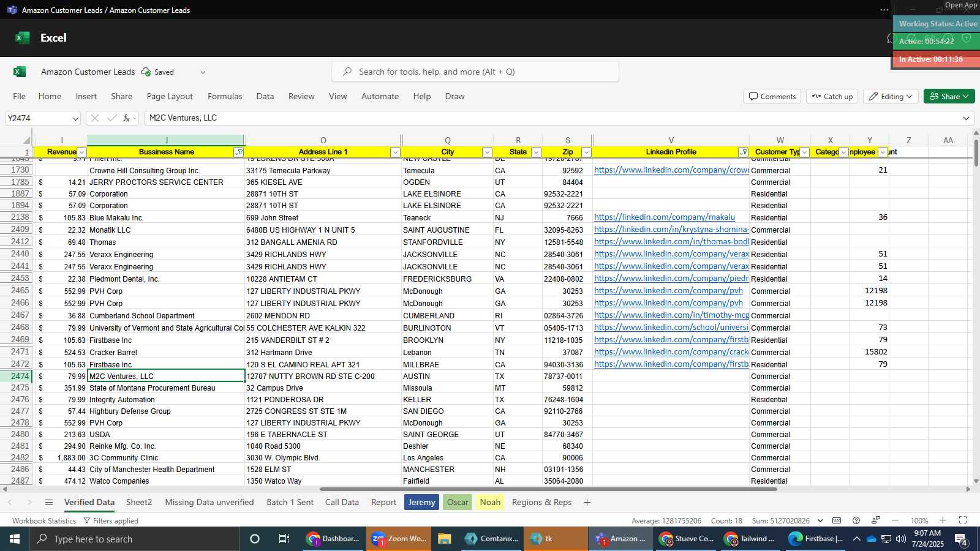Open the insert function fx button

[126, 118]
